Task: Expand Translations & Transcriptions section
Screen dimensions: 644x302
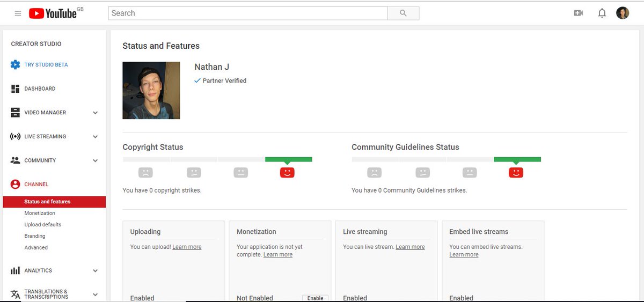Action: click(x=95, y=294)
